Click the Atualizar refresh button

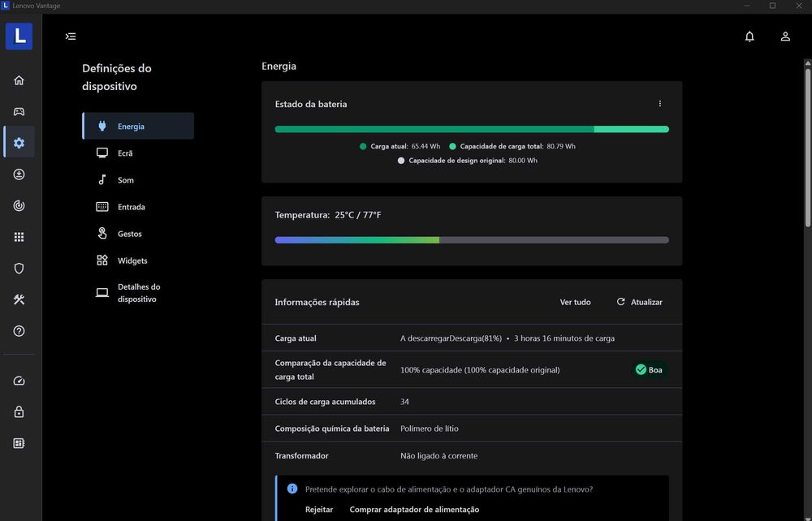640,302
